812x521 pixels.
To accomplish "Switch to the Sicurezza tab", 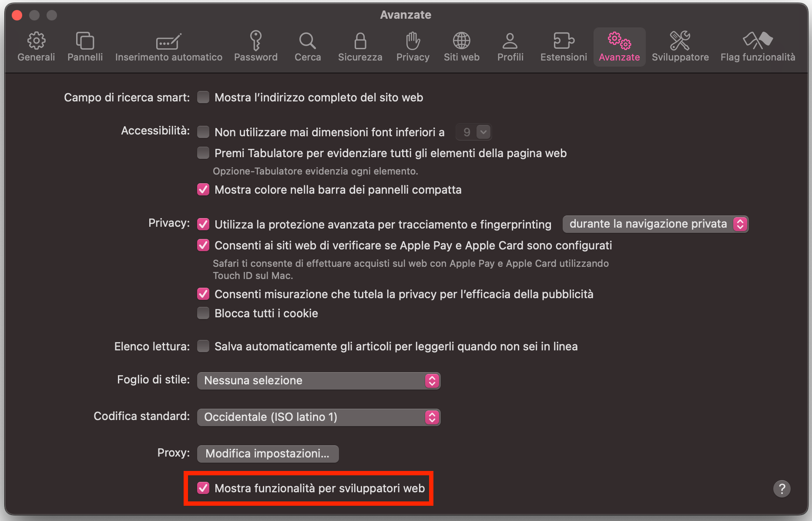I will coord(359,46).
